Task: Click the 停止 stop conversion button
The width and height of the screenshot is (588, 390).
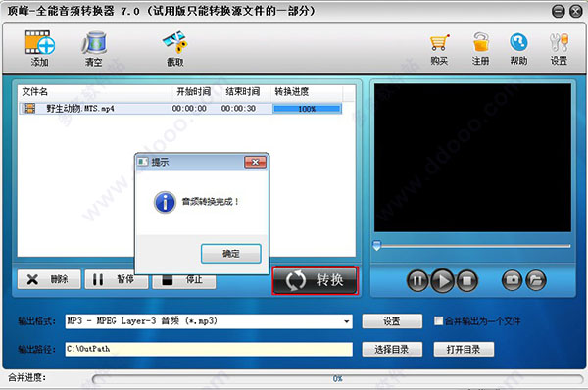Action: pyautogui.click(x=184, y=280)
